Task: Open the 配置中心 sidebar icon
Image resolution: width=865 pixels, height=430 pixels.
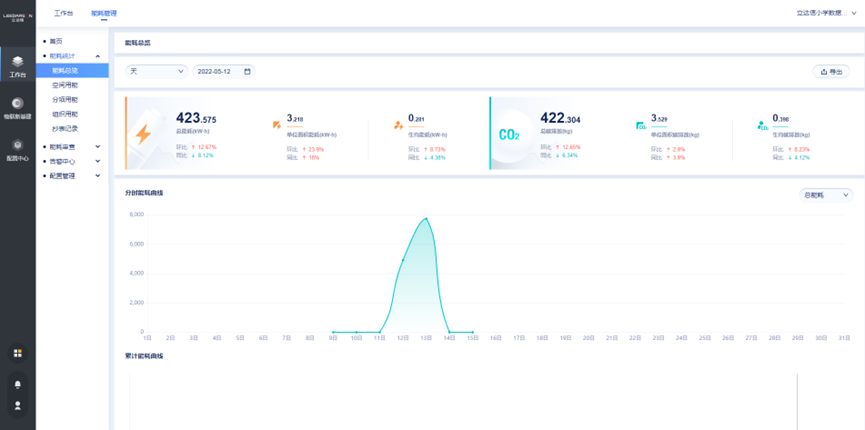Action: pyautogui.click(x=17, y=150)
